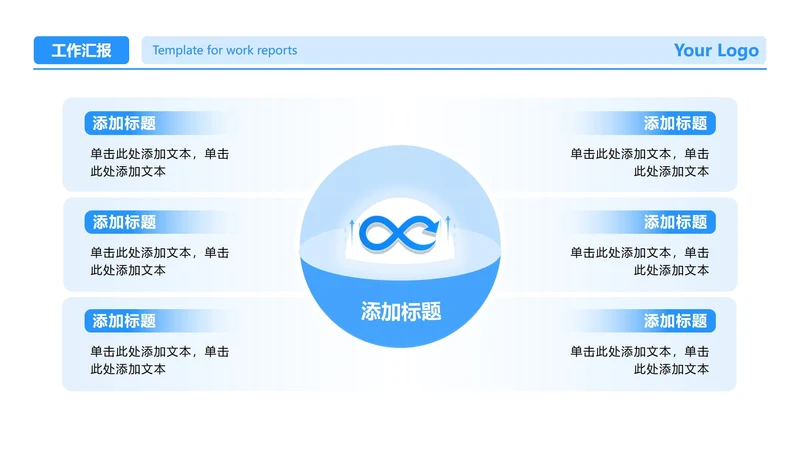Select the 添加标题 heading in the lower-left card

(124, 321)
